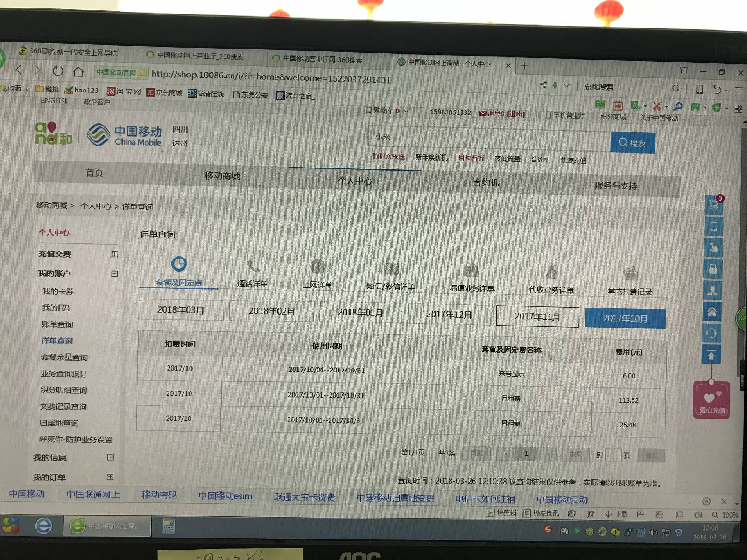Switch to the 通话详单 tab
Viewport: 747px width, 560px height.
253,273
